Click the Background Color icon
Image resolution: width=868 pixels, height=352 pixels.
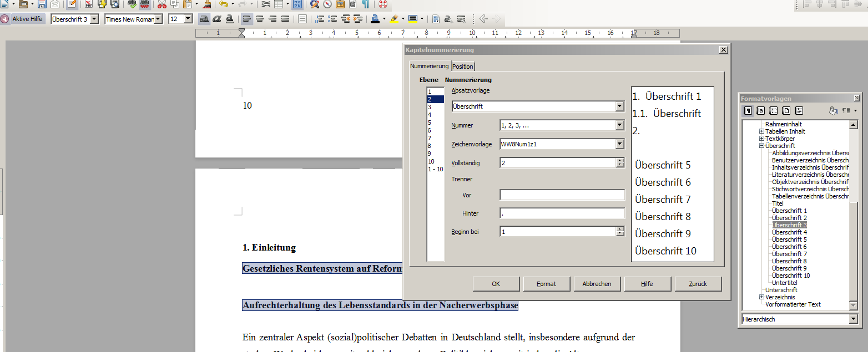click(413, 19)
